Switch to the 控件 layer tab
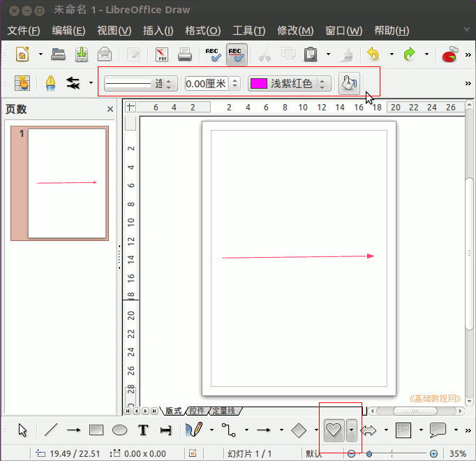 [197, 411]
